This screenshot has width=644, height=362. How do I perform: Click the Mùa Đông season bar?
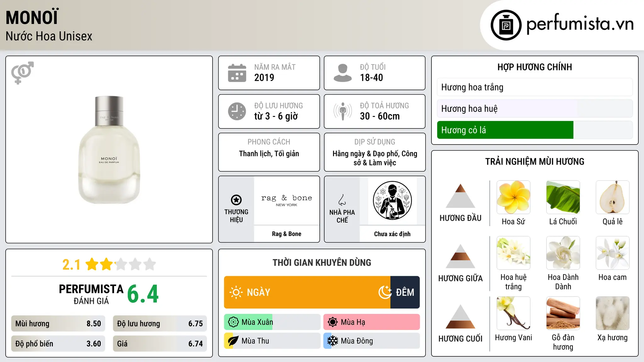tap(372, 341)
